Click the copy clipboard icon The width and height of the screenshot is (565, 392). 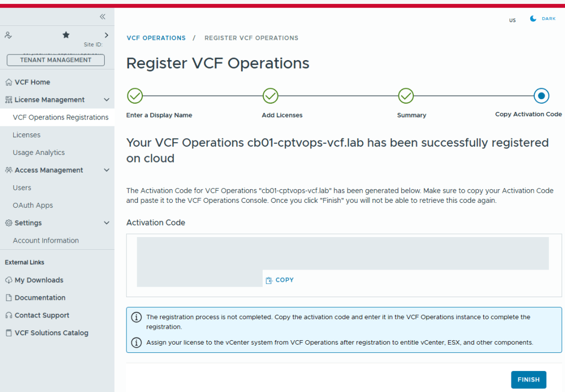(269, 280)
